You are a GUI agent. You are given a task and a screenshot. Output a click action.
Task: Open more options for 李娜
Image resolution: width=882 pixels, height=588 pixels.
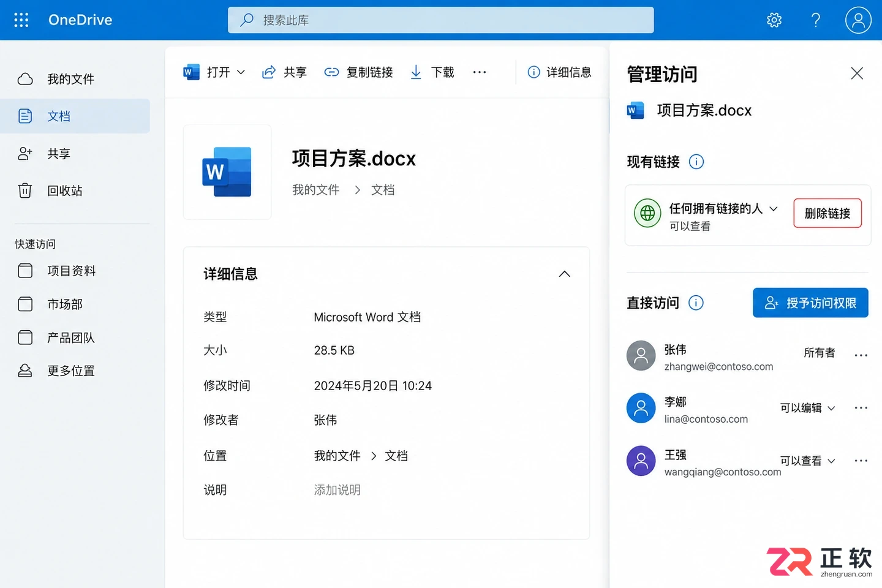click(x=861, y=408)
